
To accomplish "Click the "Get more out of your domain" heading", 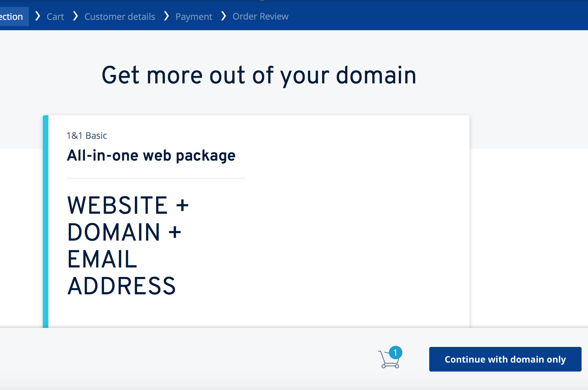I will tap(259, 75).
